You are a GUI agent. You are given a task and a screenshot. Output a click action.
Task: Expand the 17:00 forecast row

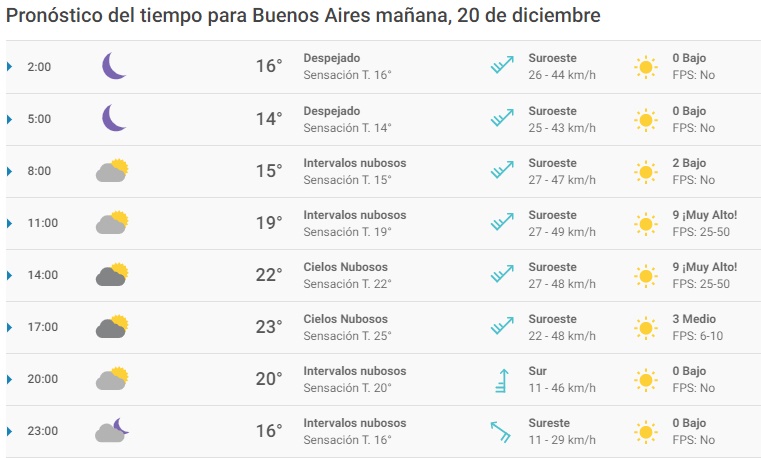10,327
